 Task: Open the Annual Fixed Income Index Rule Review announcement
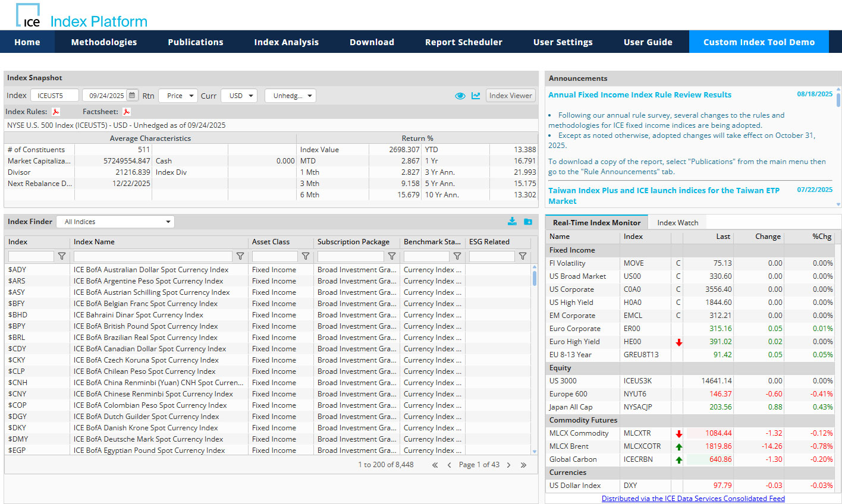tap(640, 94)
